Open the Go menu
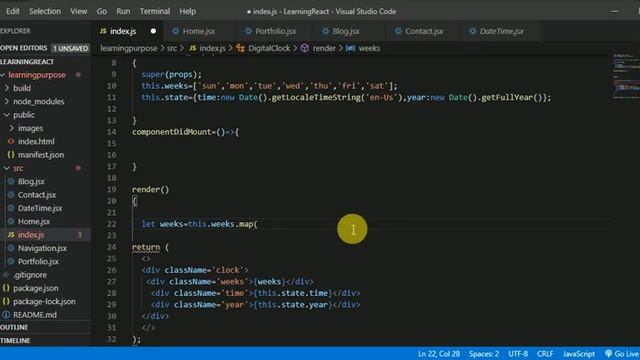640x360 pixels. click(x=102, y=11)
